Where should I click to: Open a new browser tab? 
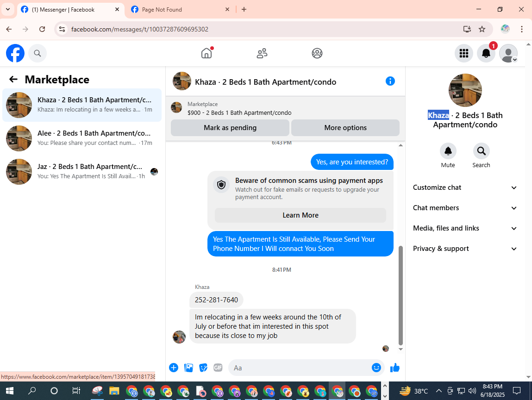click(x=244, y=10)
